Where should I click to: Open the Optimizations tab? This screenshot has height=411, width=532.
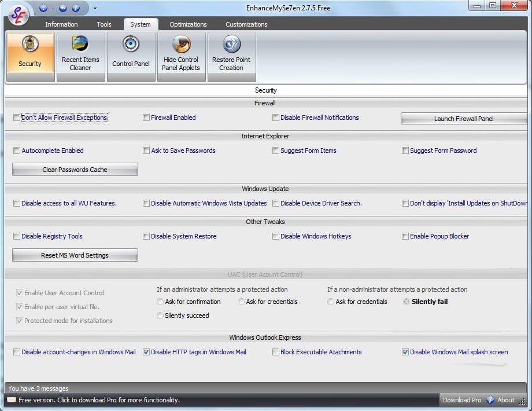point(188,24)
